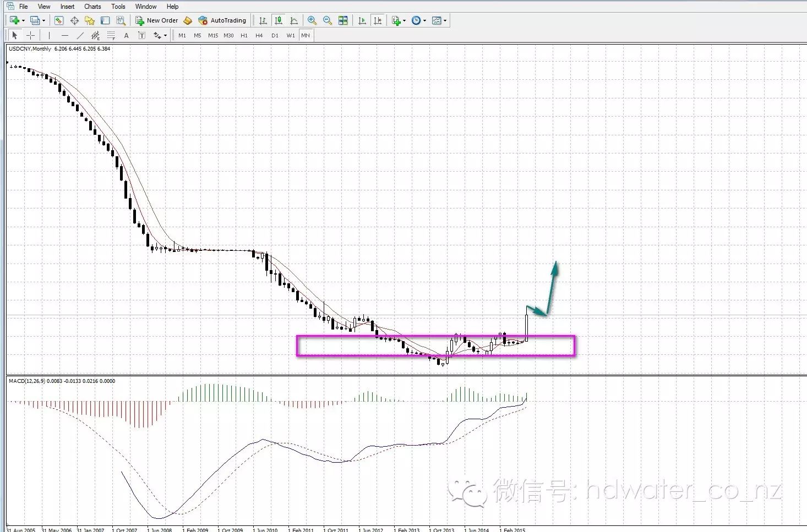This screenshot has width=807, height=532.
Task: Open the Strategy Tester icon
Action: 121,20
